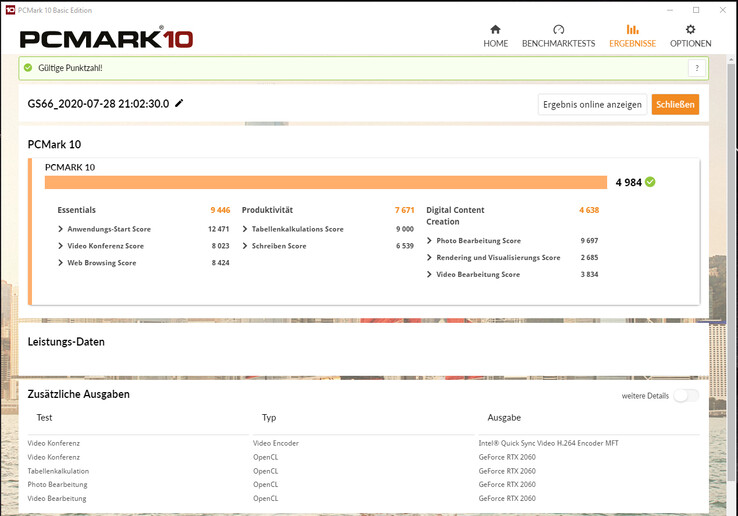
Task: Click Photo Bearbeitung score value 9 697
Action: (589, 241)
